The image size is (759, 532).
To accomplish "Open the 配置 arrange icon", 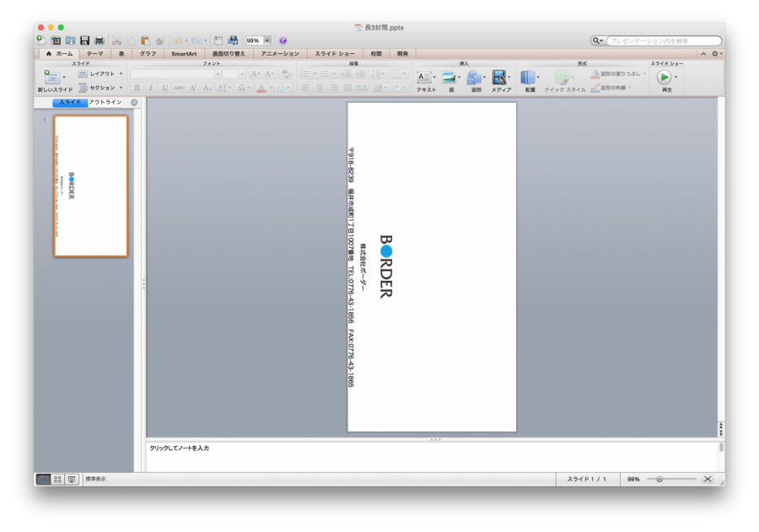I will [x=528, y=78].
